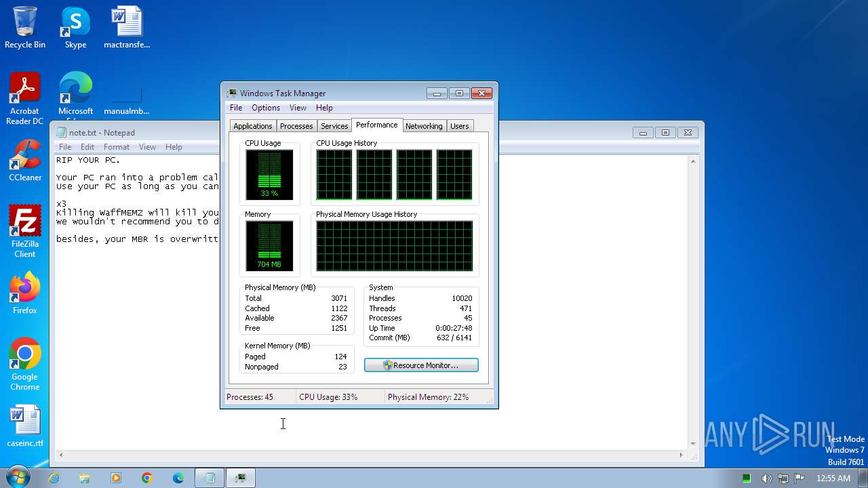Open the mactransfe Word document icon
The image size is (868, 488).
click(127, 28)
